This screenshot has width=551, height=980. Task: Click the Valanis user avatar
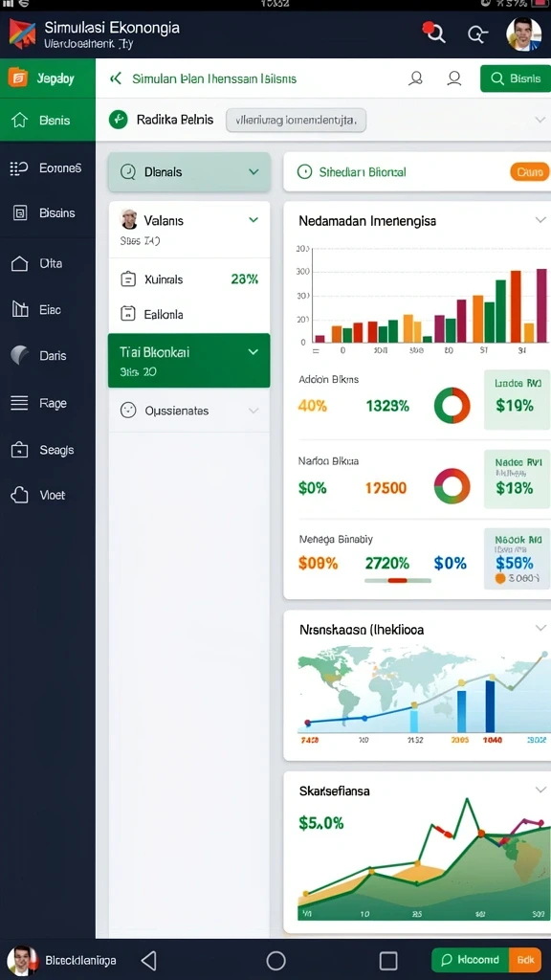[x=128, y=219]
